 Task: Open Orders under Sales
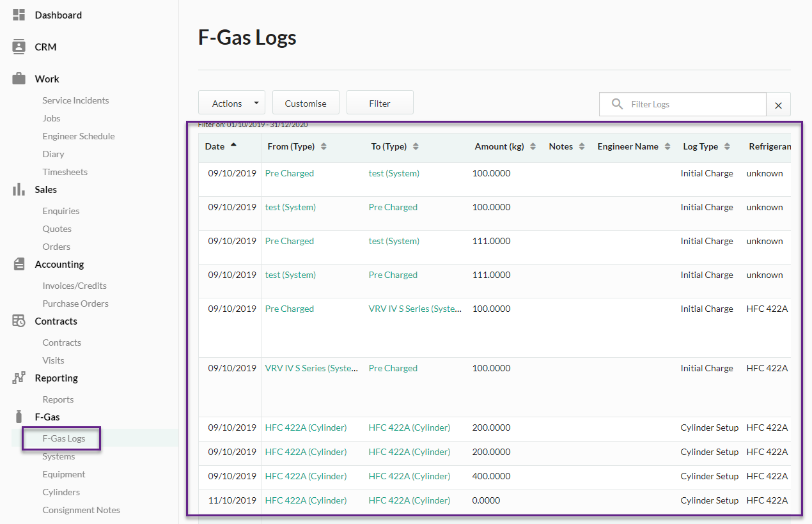click(x=56, y=247)
